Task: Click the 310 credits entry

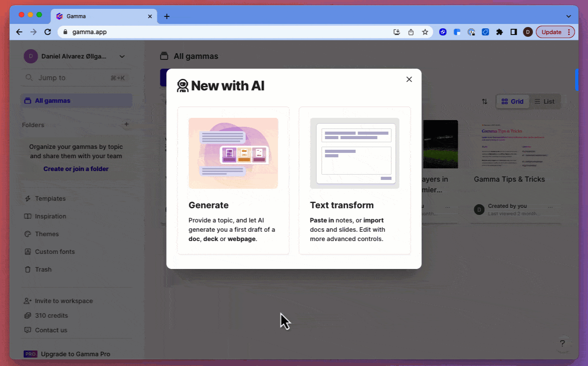Action: pyautogui.click(x=46, y=315)
